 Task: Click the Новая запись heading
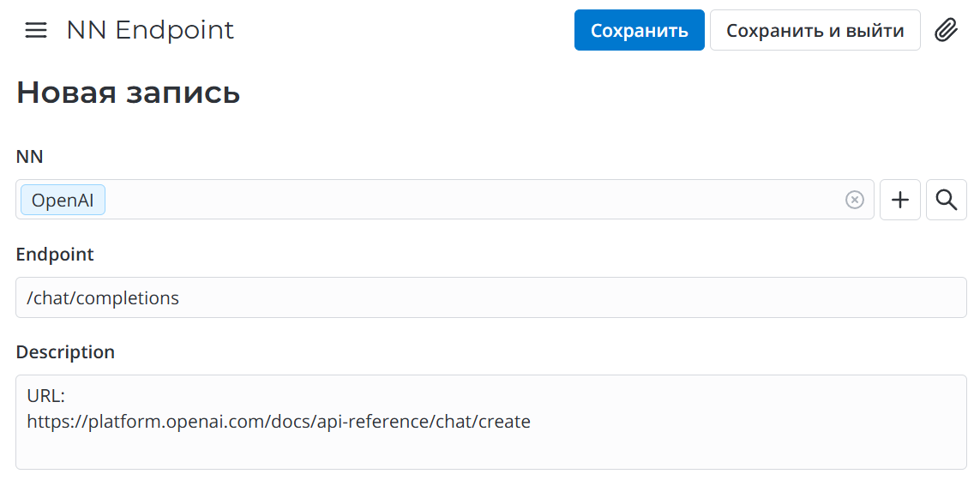[128, 93]
